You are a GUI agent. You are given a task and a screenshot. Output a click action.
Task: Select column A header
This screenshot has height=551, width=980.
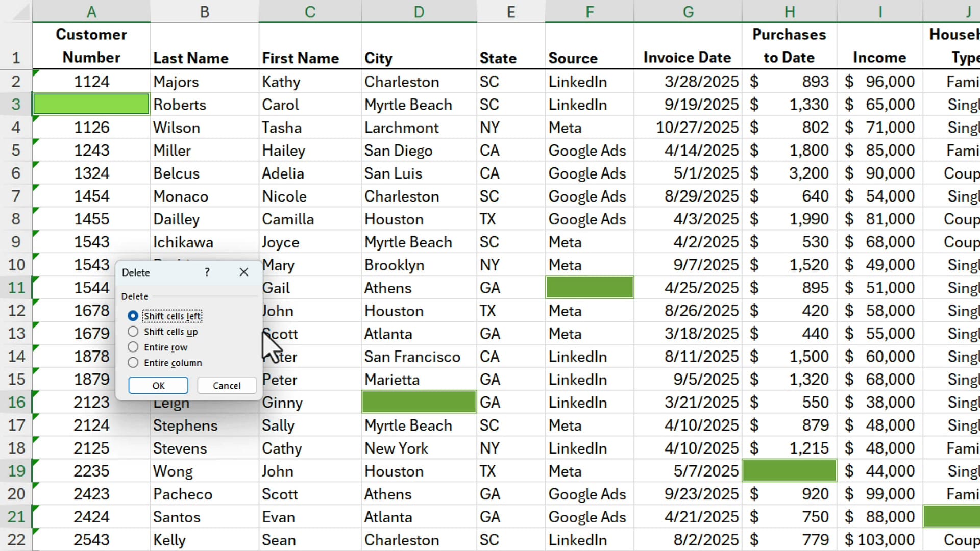91,11
